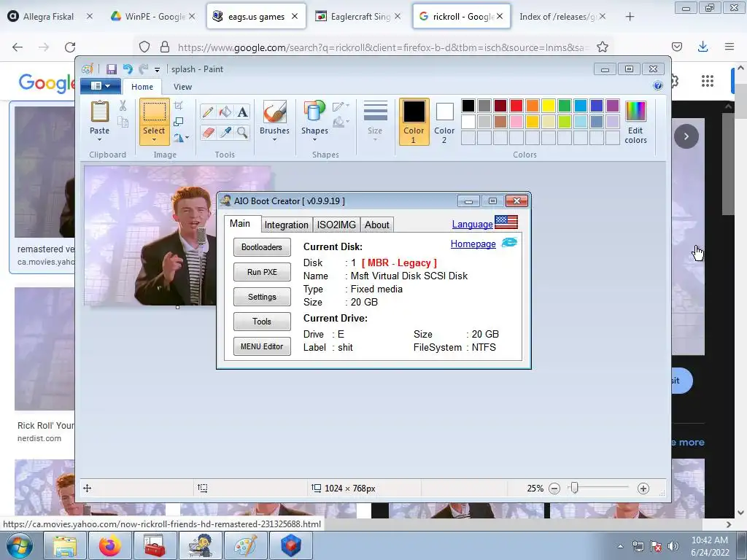Select the Text tool in Paint
Image resolution: width=747 pixels, height=560 pixels.
242,112
